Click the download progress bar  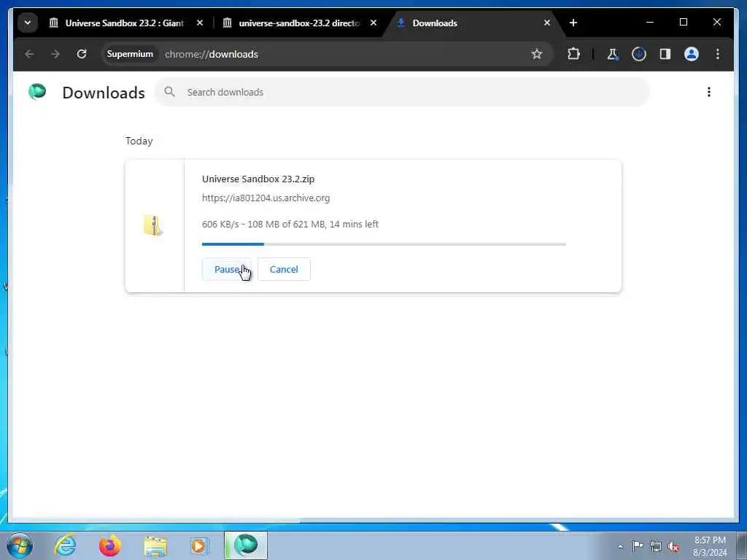[x=384, y=244]
